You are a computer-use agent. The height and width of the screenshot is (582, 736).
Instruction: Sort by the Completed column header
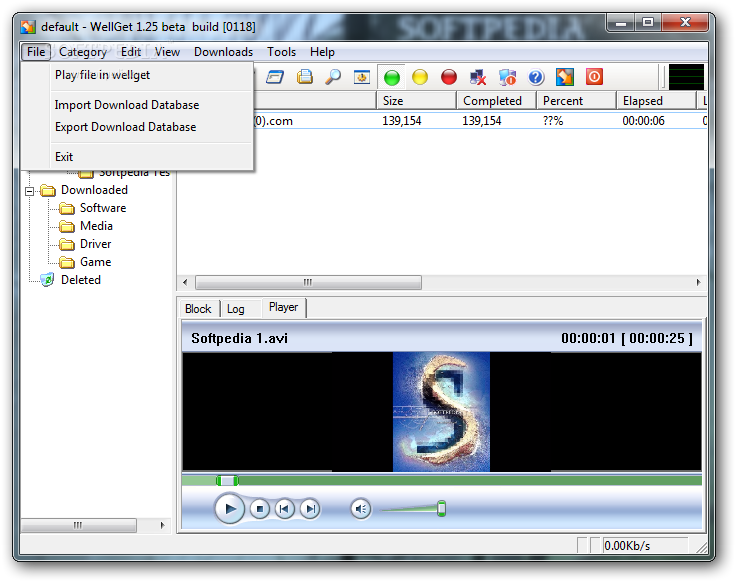click(x=497, y=101)
